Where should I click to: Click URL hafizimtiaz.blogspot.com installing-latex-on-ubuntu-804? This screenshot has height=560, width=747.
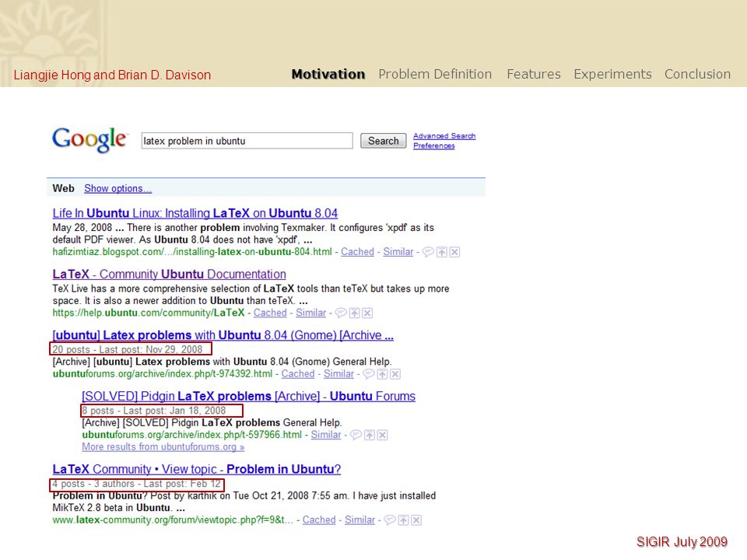click(192, 252)
